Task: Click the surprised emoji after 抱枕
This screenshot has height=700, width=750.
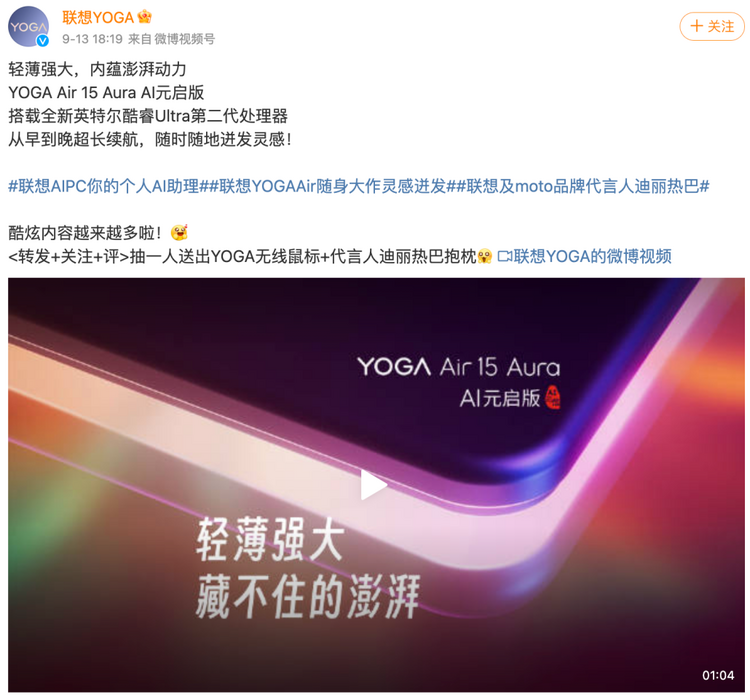Action: pos(485,256)
